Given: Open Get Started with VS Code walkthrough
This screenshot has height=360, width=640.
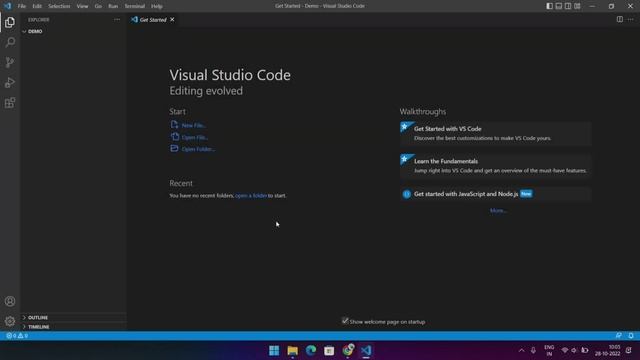Looking at the screenshot, I should 496,133.
